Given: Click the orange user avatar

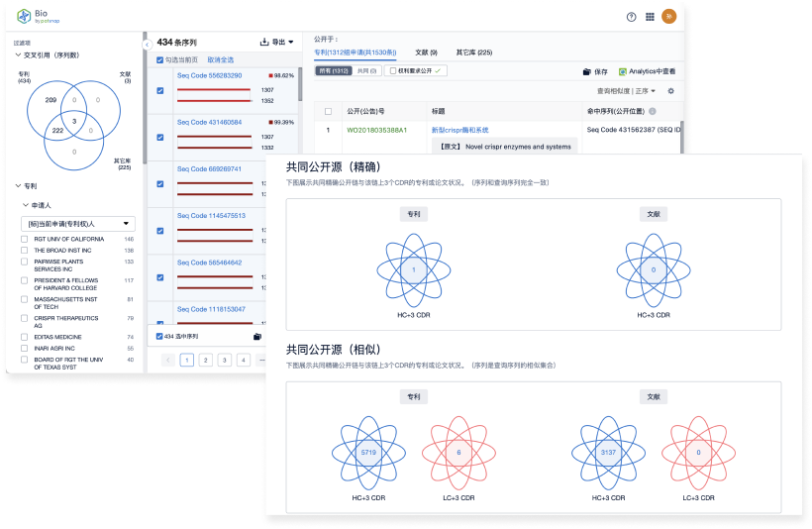Looking at the screenshot, I should click(x=668, y=17).
